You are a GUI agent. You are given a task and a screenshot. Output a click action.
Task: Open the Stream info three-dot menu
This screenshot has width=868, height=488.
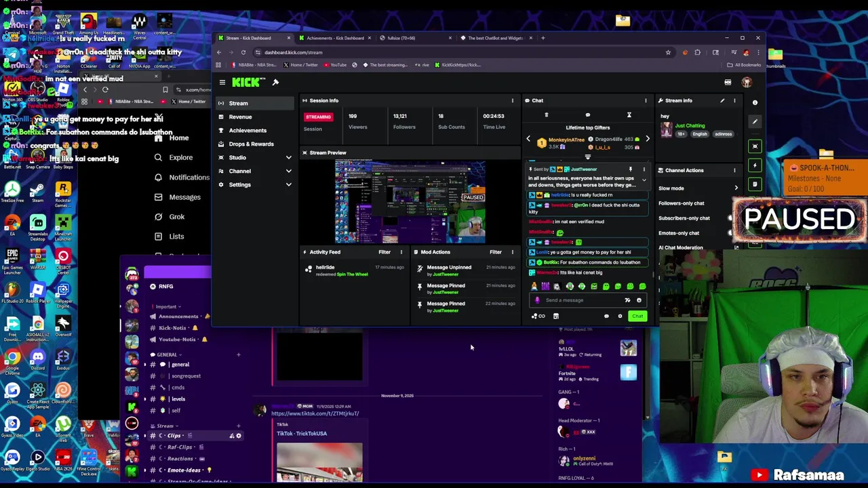tap(734, 100)
